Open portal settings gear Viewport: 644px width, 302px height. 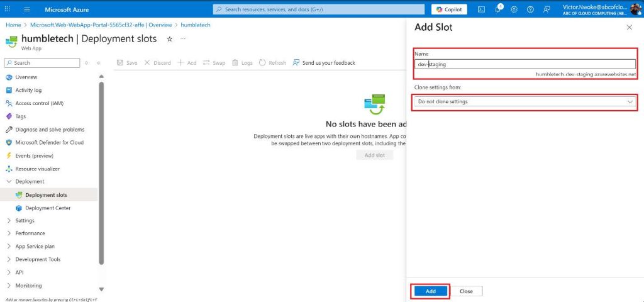pyautogui.click(x=514, y=9)
